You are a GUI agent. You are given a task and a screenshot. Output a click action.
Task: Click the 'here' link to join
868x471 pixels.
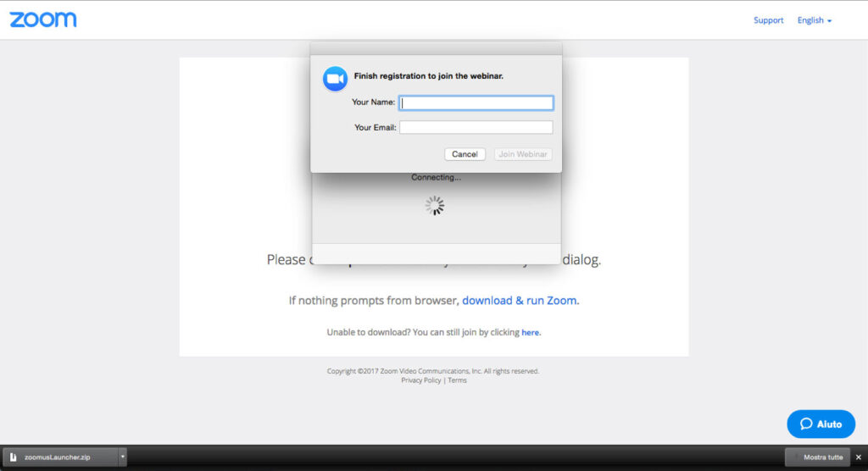(x=531, y=333)
